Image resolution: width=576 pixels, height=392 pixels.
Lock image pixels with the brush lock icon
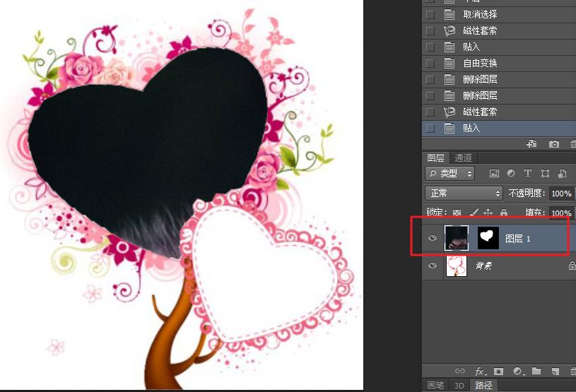(474, 213)
